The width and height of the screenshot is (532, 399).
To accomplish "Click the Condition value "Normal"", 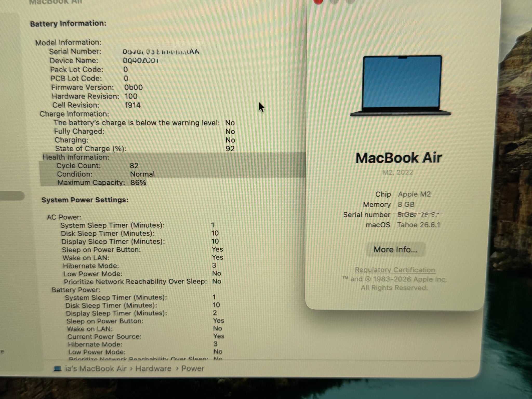I will (x=142, y=174).
